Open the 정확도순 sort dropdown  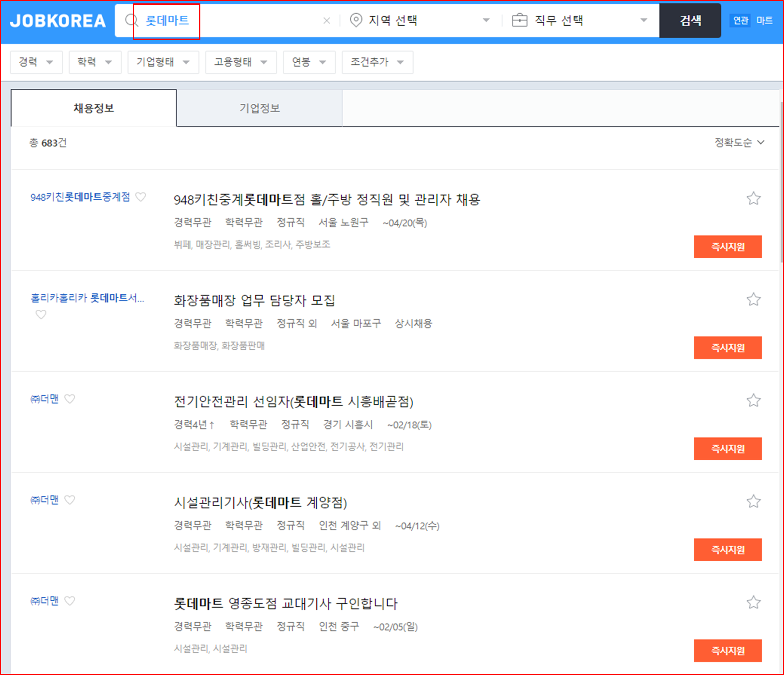(x=739, y=142)
